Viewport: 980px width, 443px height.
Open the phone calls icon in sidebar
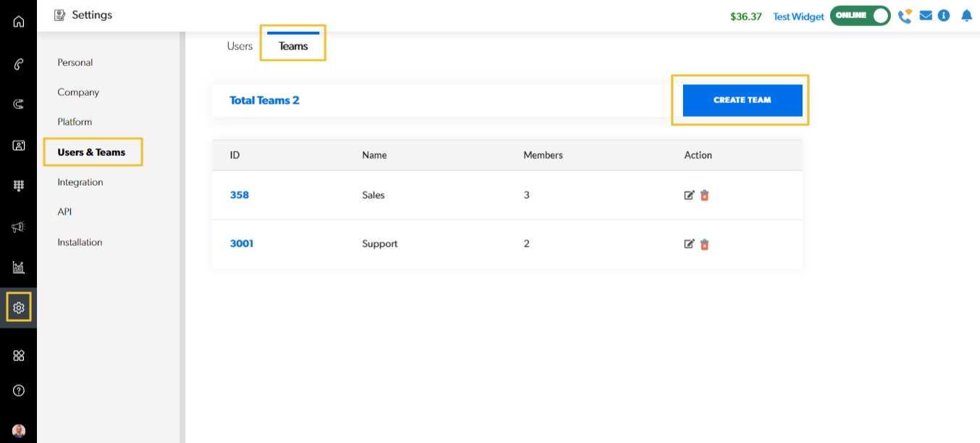19,65
